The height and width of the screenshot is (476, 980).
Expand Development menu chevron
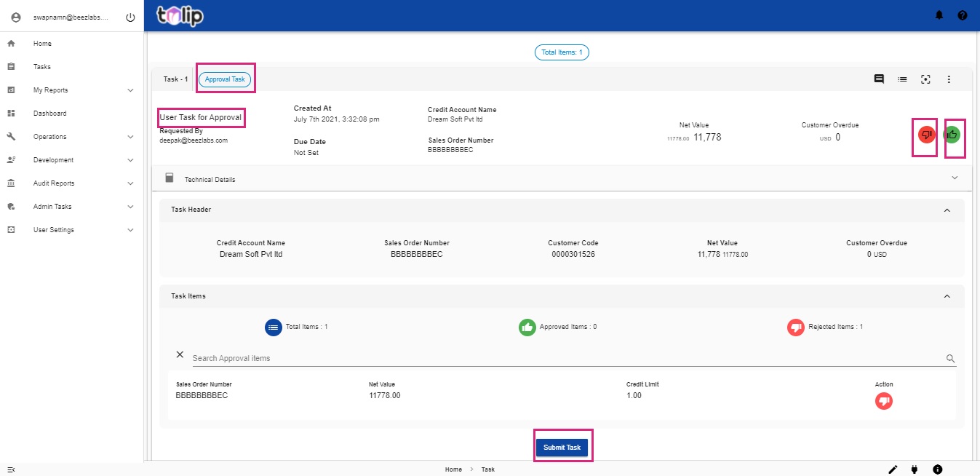click(x=130, y=160)
